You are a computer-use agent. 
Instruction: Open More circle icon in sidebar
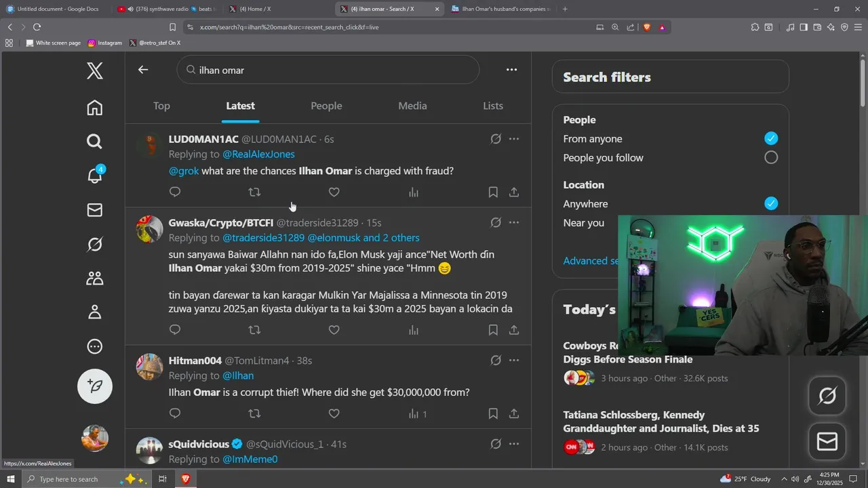[x=95, y=346]
